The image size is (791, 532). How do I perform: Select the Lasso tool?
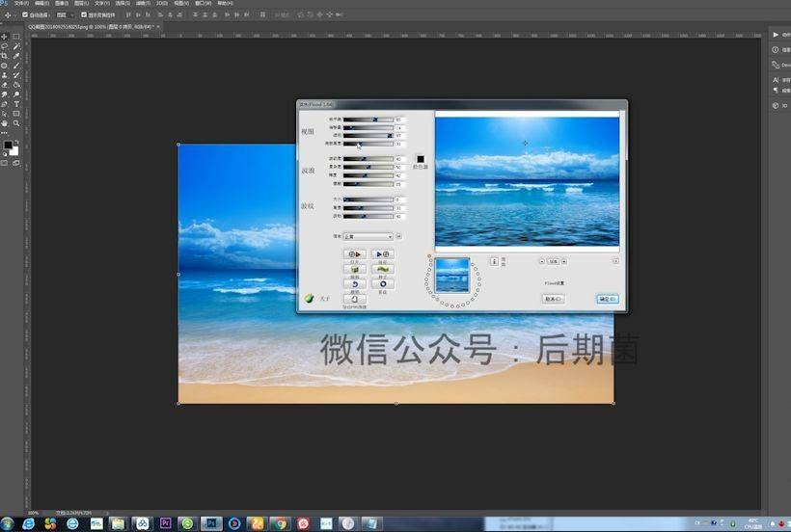(x=5, y=46)
